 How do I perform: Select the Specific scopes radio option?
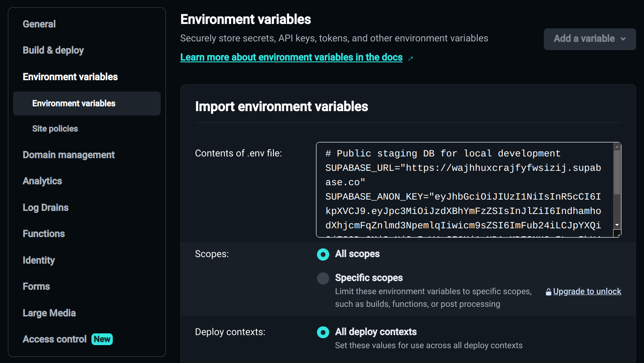[x=323, y=278]
